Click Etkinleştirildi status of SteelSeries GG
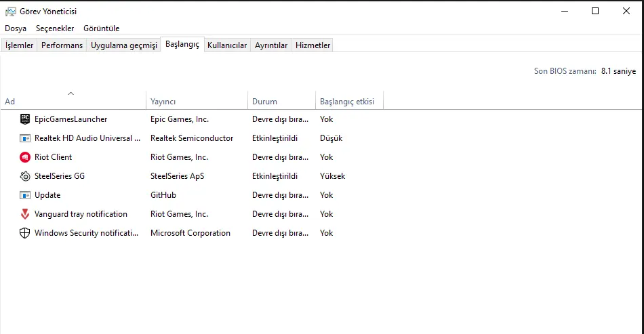 (x=275, y=176)
